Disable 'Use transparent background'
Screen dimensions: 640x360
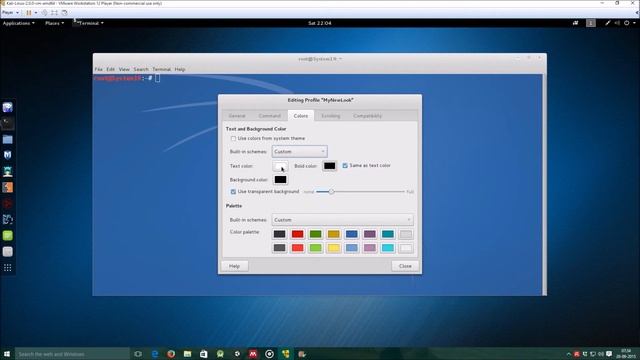point(233,191)
